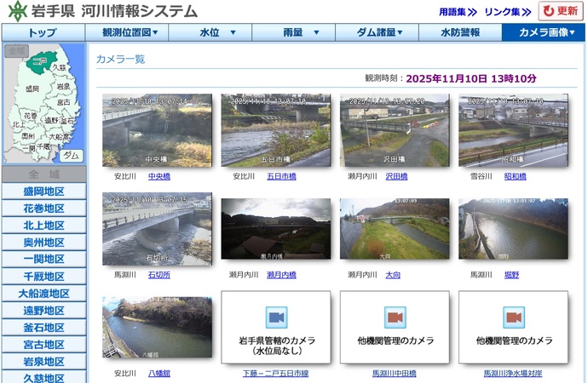
Task: Select 奥州地区 in the sidebar
Action: [43, 243]
